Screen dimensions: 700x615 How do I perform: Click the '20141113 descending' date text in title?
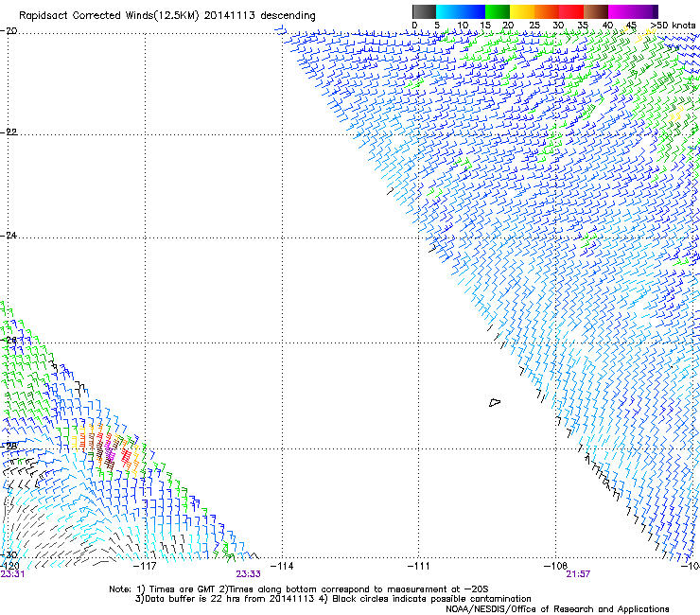coord(260,16)
